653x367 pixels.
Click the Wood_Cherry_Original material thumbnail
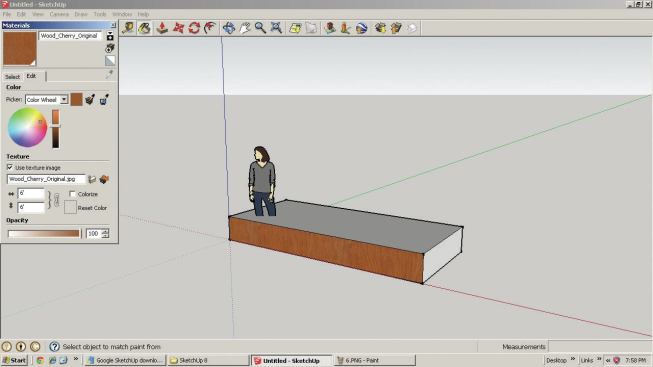pos(20,49)
